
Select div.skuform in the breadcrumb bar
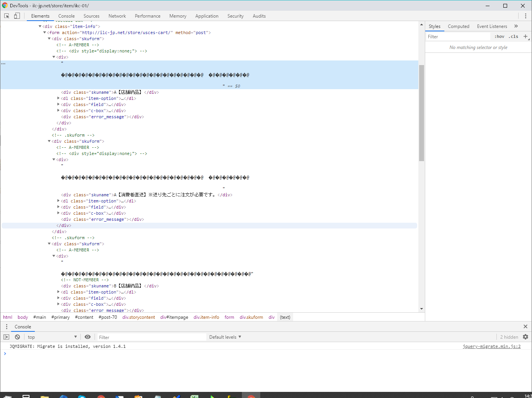pos(251,317)
